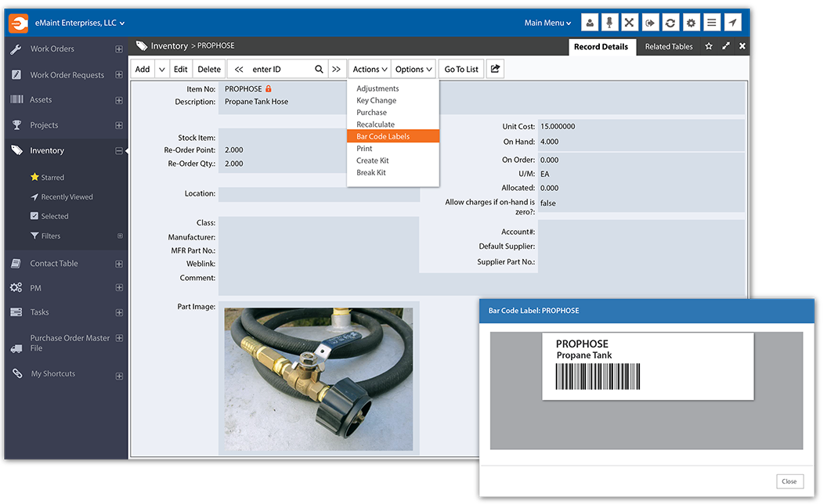Select Break Kit from the Actions menu
827x504 pixels.
click(370, 172)
